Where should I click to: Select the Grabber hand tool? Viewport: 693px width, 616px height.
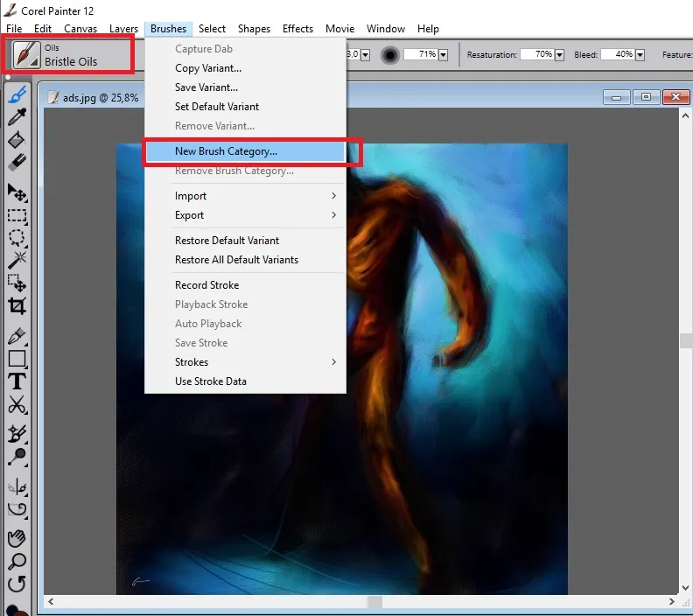17,539
